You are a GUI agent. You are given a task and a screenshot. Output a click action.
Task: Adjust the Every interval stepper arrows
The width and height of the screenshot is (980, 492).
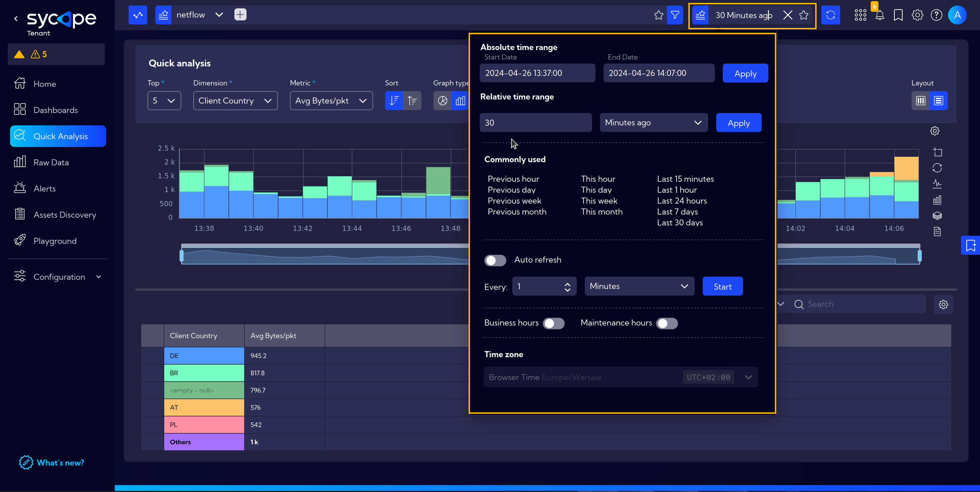pos(567,287)
